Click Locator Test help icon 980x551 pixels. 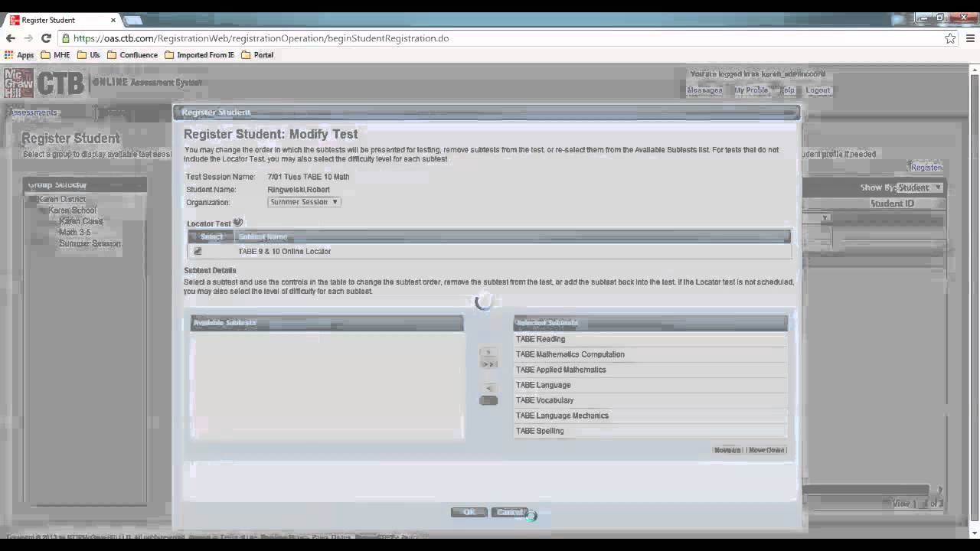[237, 223]
